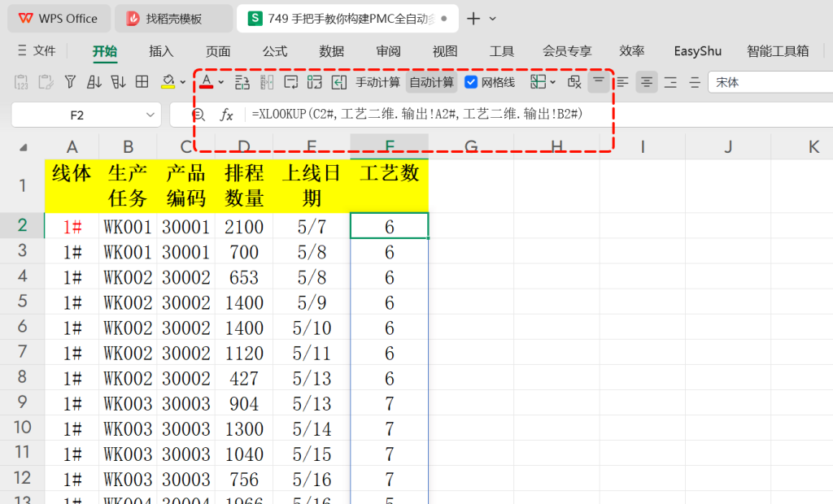Switch to 自动计算 mode
833x504 pixels.
(431, 82)
